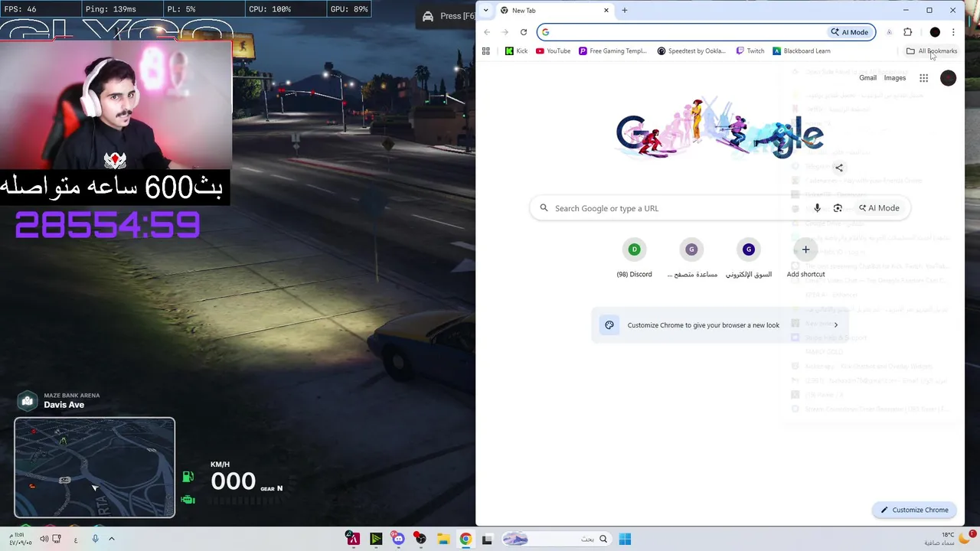Screen dimensions: 980x551
Task: Maximize the Chrome window
Action: coord(929,11)
